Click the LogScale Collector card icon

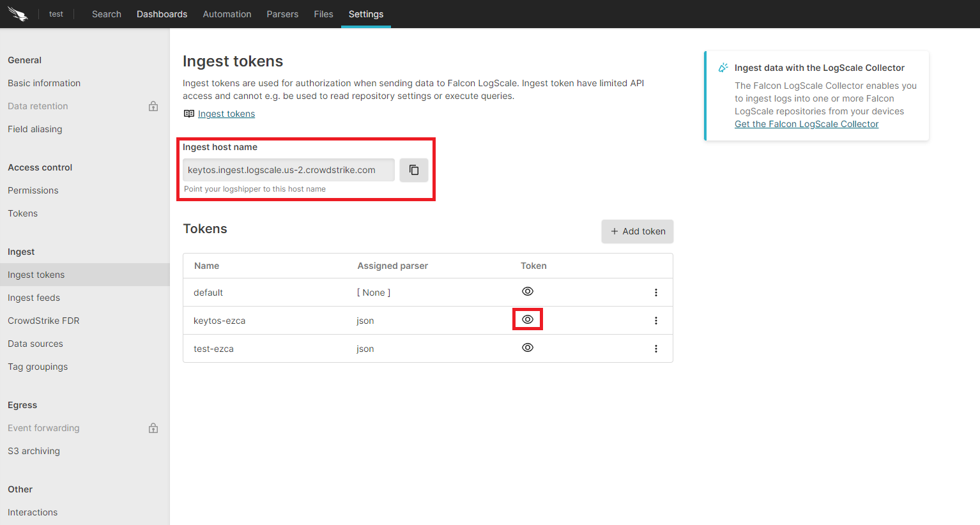point(723,68)
